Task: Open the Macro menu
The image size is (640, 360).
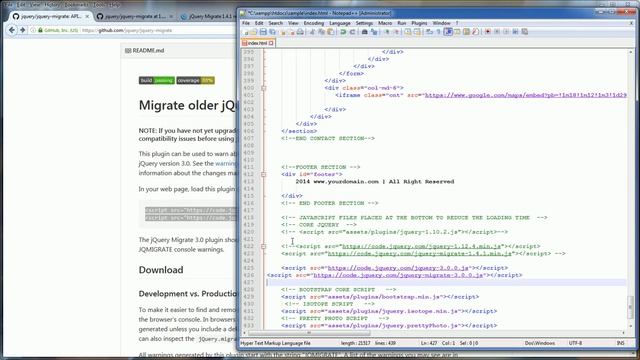Action: [385, 23]
